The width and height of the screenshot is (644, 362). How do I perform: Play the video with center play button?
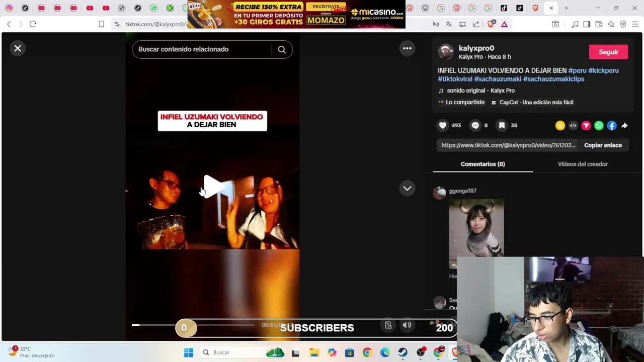(x=213, y=186)
